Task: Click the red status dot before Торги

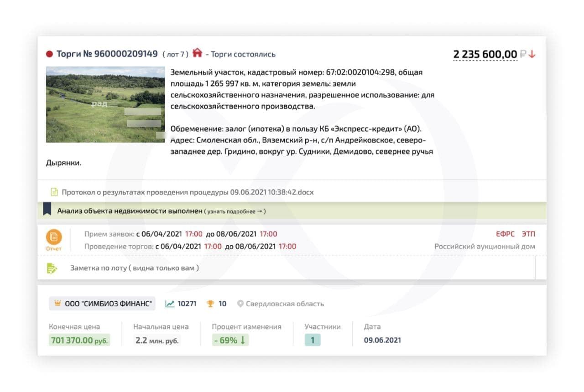Action: pyautogui.click(x=50, y=54)
